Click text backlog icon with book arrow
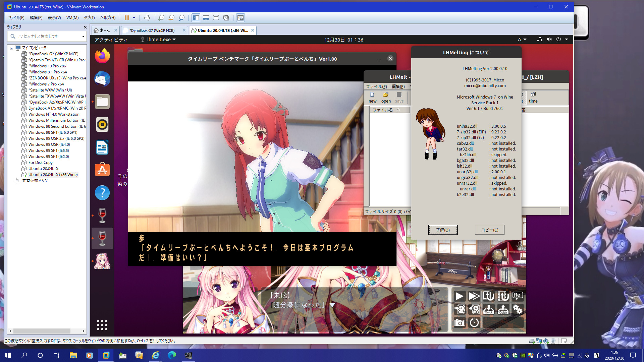Image resolution: width=644 pixels, height=362 pixels. point(489,296)
